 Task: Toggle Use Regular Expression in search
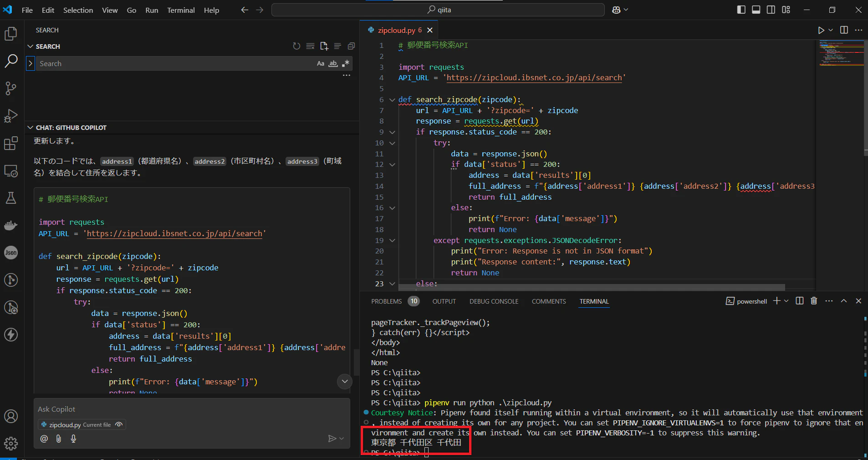coord(346,64)
